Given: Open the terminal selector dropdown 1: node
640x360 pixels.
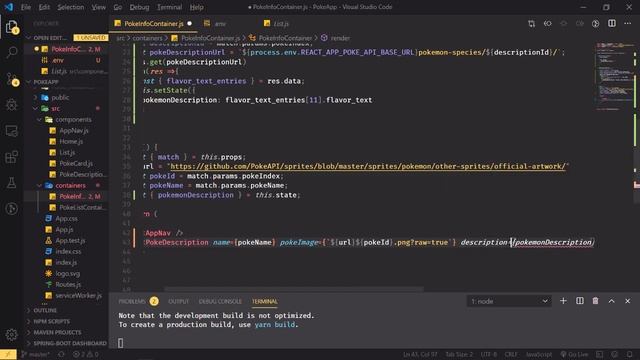Looking at the screenshot, I should click(x=509, y=301).
